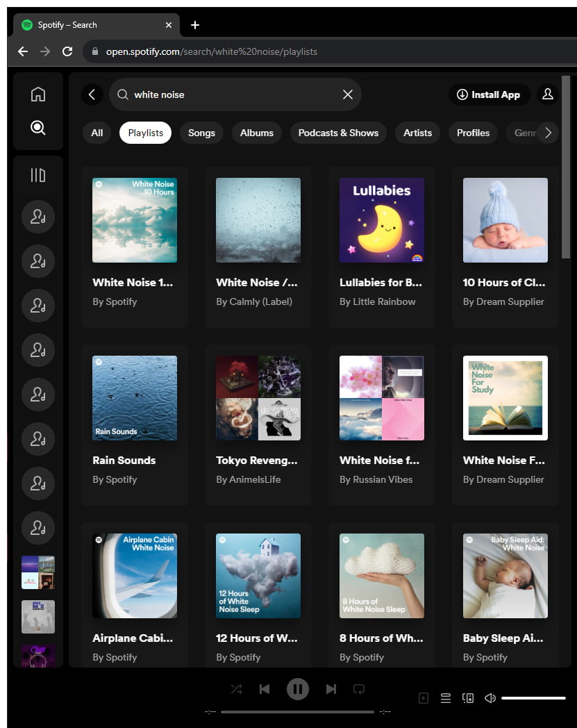Open the user profile menu icon
Screen dimensions: 577x728
548,94
